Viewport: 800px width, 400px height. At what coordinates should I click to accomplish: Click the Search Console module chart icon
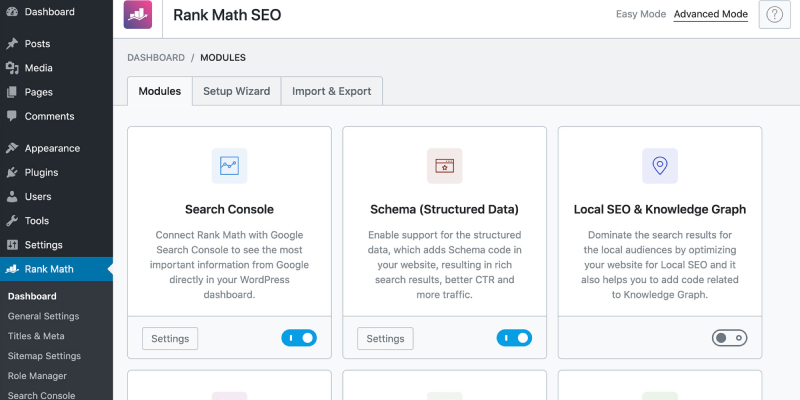(230, 166)
